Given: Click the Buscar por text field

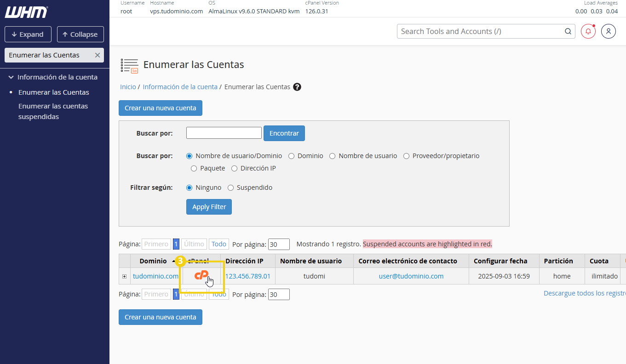Looking at the screenshot, I should [x=224, y=133].
